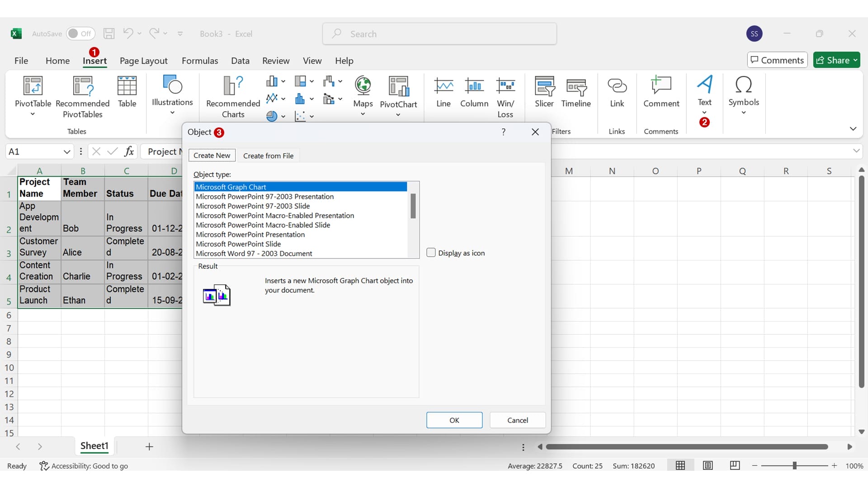Image resolution: width=868 pixels, height=488 pixels.
Task: Switch to the Home tab
Action: click(57, 61)
